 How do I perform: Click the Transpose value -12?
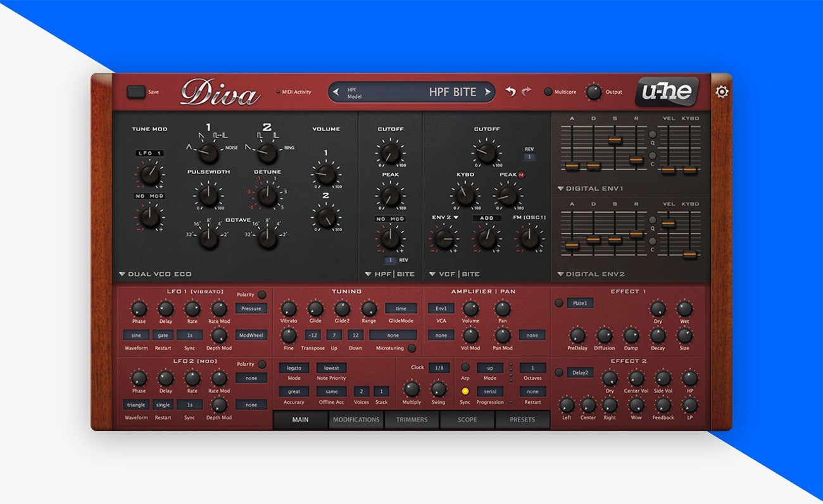pos(313,335)
